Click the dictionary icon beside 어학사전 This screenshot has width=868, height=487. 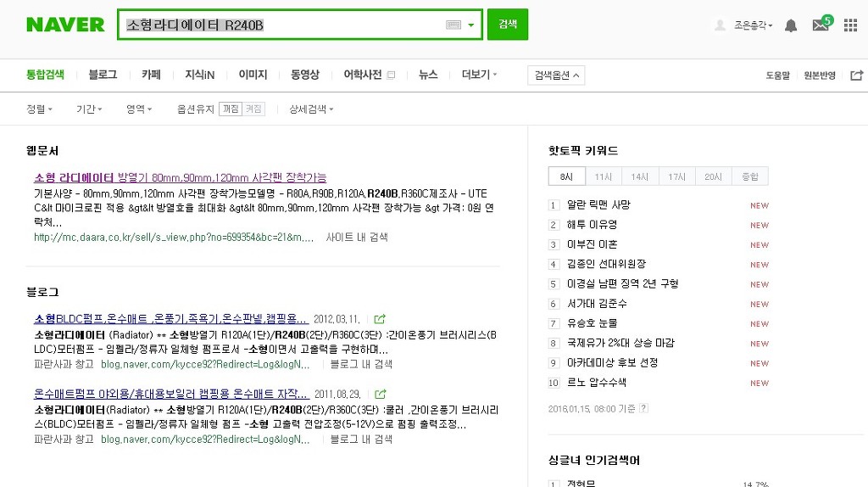coord(391,75)
